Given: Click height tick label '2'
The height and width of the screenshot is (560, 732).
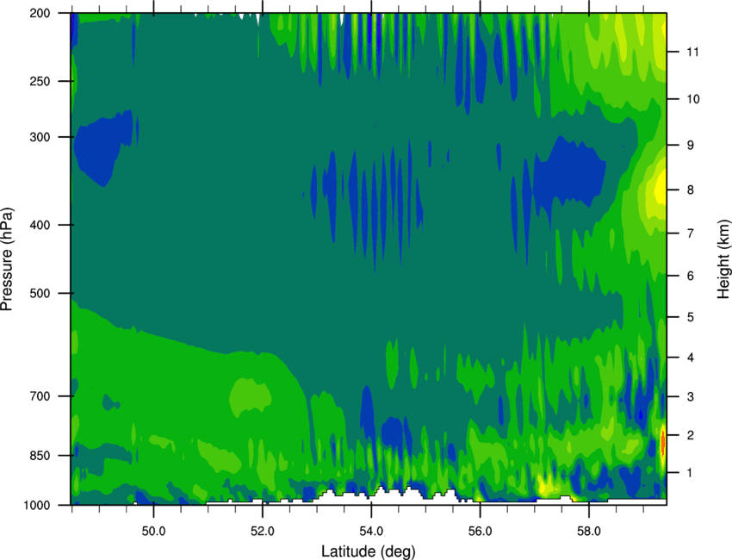Looking at the screenshot, I should (691, 435).
